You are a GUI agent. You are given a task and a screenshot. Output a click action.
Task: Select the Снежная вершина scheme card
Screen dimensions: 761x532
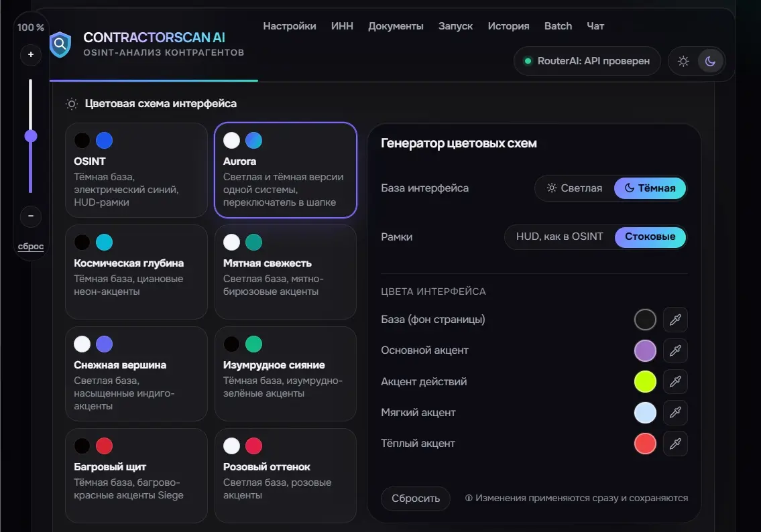136,374
